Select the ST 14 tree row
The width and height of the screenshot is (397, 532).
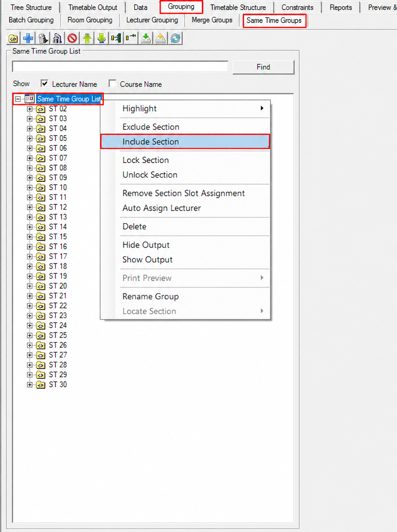(x=58, y=227)
